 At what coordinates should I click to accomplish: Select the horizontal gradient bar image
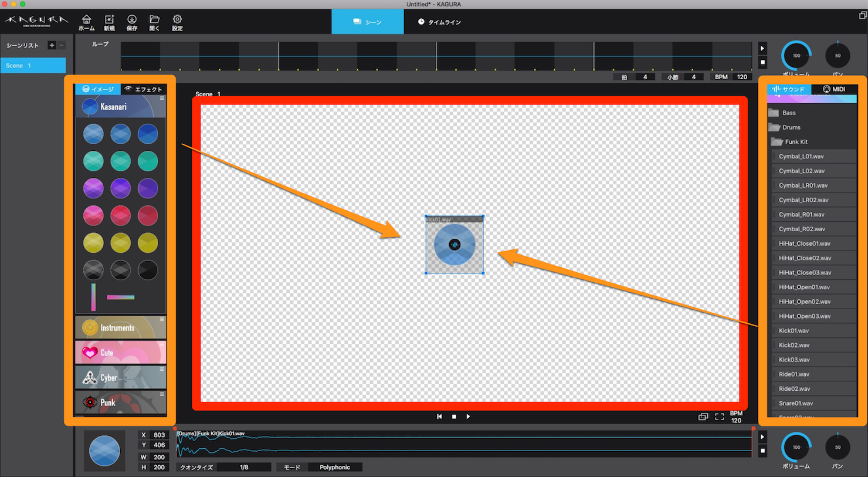pyautogui.click(x=120, y=297)
